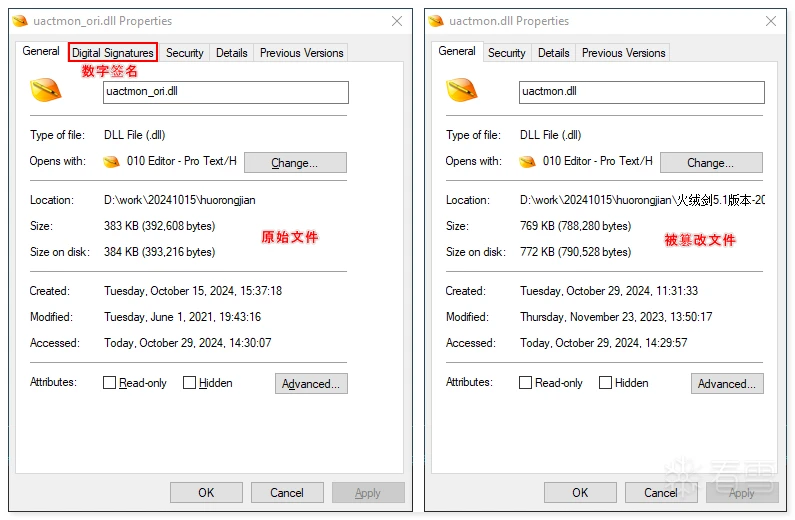Close the uactmon_ori.dll Properties window
The height and width of the screenshot is (520, 795).
397,21
